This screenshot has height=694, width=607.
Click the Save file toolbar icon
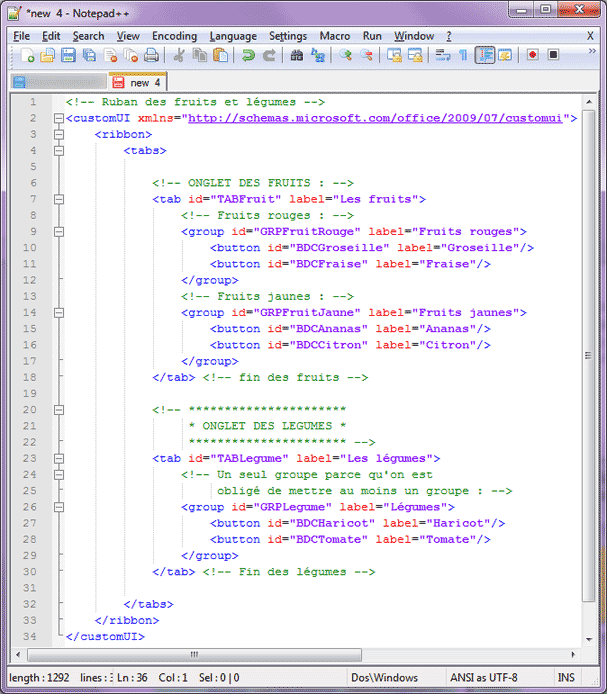tap(67, 55)
